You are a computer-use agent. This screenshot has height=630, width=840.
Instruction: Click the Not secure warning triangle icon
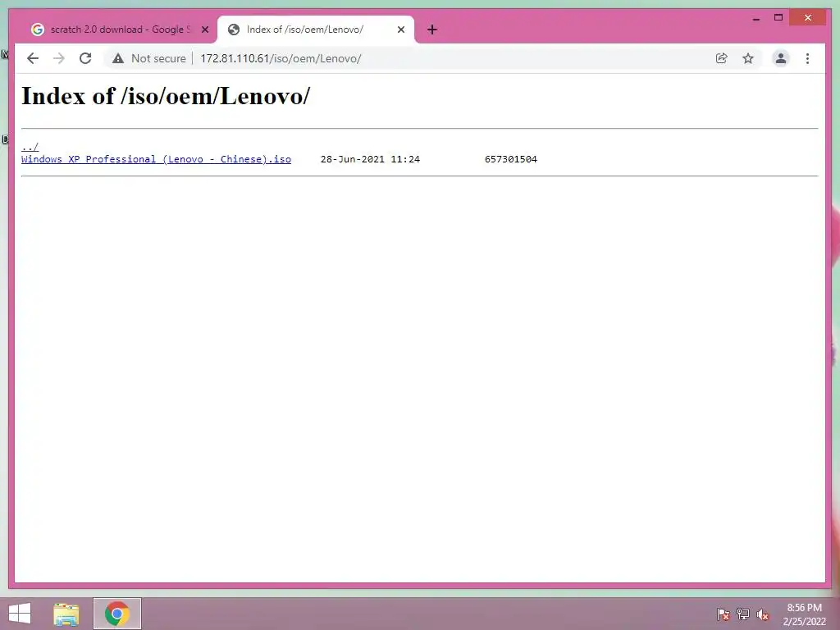[x=118, y=58]
